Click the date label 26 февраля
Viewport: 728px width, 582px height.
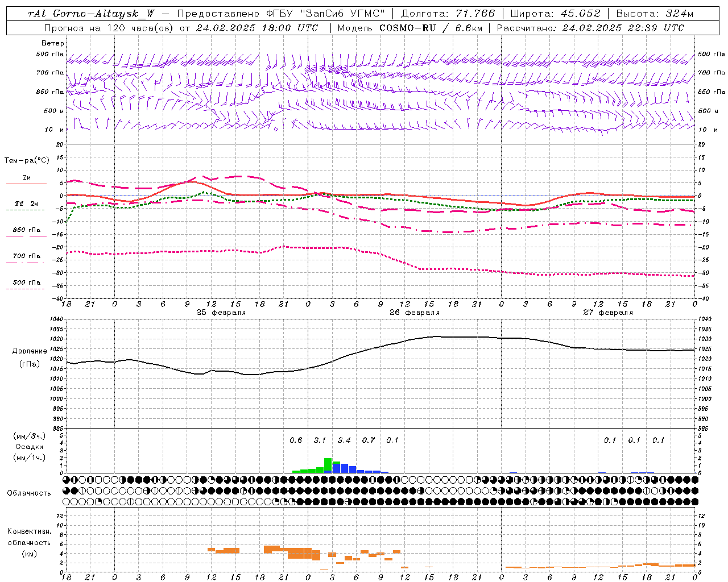click(x=415, y=313)
